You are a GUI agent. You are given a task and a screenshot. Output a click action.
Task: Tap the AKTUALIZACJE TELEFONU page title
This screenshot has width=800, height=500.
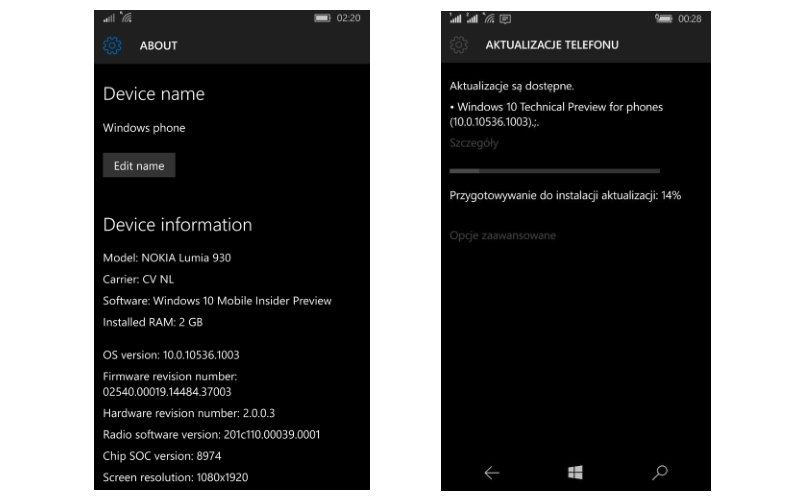(x=552, y=45)
